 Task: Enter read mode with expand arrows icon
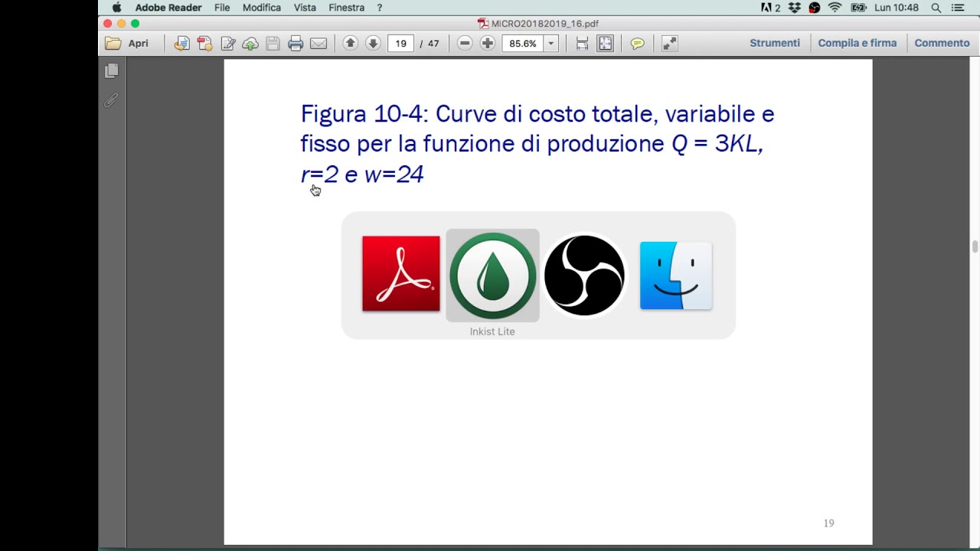click(669, 44)
